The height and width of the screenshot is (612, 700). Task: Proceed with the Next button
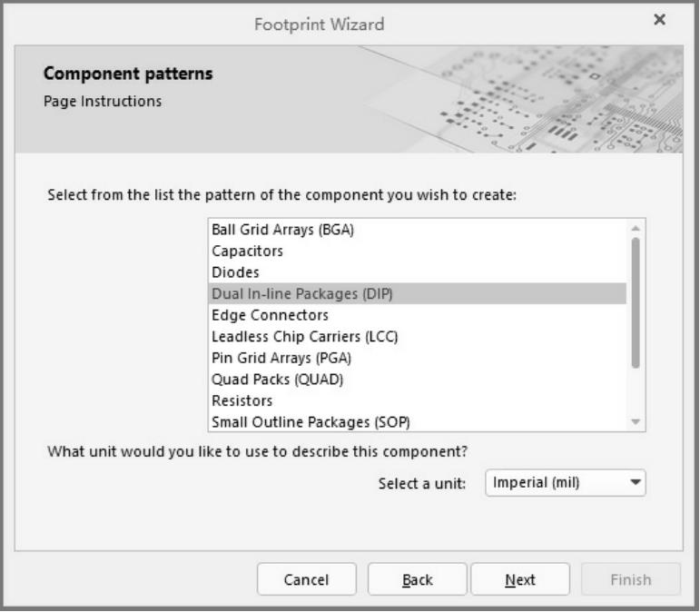[x=520, y=579]
